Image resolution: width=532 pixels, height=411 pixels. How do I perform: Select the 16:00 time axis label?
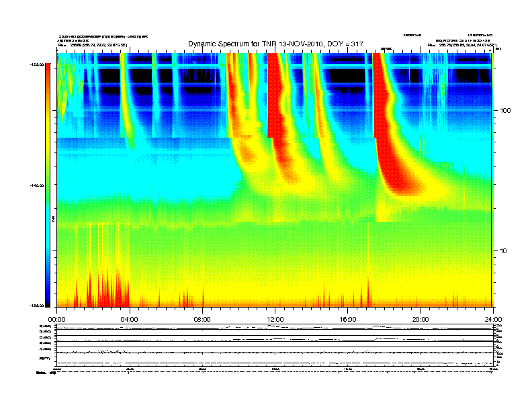coord(348,320)
